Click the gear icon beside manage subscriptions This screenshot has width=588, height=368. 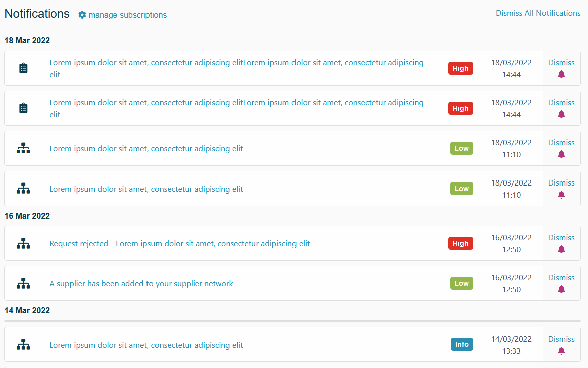(82, 15)
